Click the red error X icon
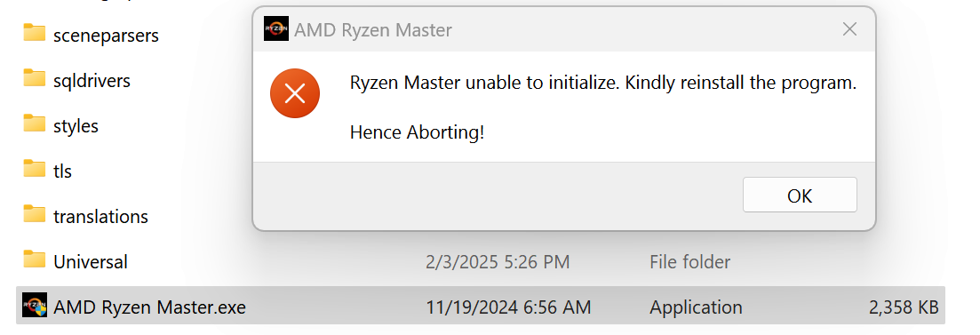Viewport: 980px width, 335px height. (295, 94)
